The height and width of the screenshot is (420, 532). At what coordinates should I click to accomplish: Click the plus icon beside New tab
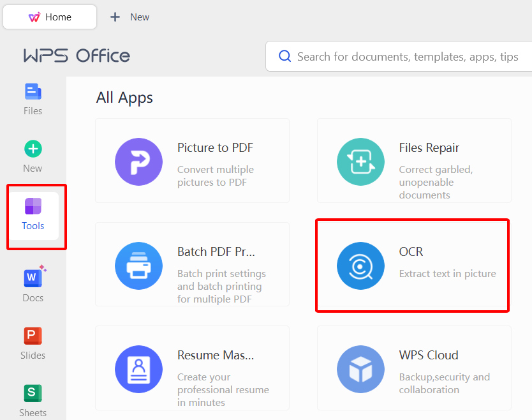[x=115, y=17]
